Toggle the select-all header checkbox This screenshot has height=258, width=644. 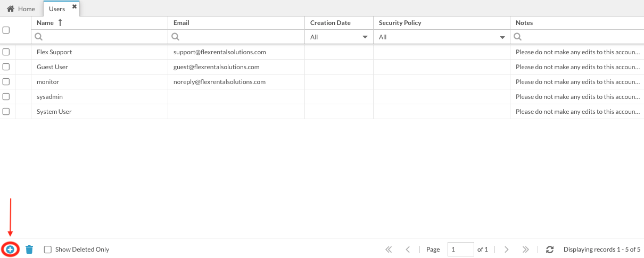coord(6,30)
